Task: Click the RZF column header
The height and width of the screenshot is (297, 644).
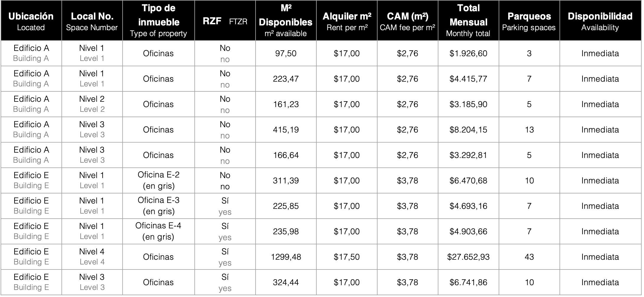Action: pyautogui.click(x=225, y=21)
